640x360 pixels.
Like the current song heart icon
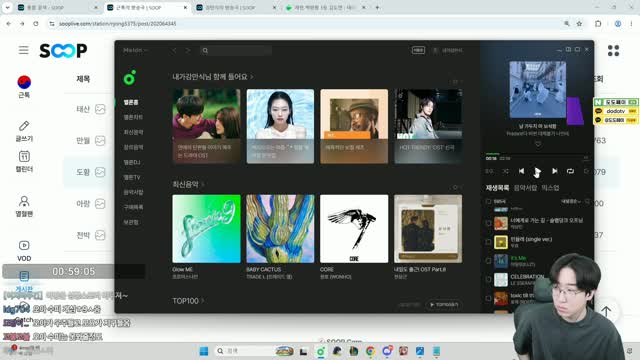538,144
